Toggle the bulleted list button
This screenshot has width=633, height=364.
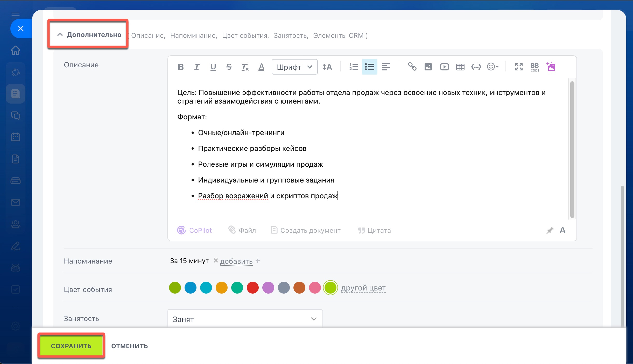[369, 67]
